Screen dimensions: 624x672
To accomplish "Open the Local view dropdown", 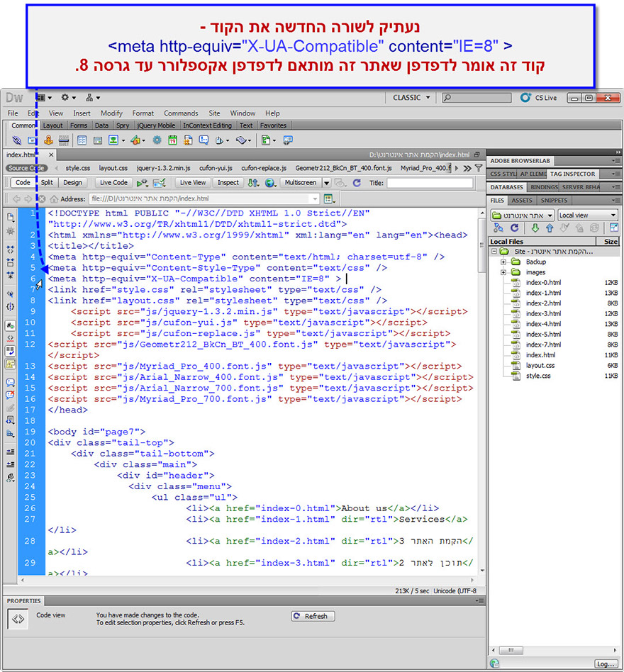I will pyautogui.click(x=588, y=215).
